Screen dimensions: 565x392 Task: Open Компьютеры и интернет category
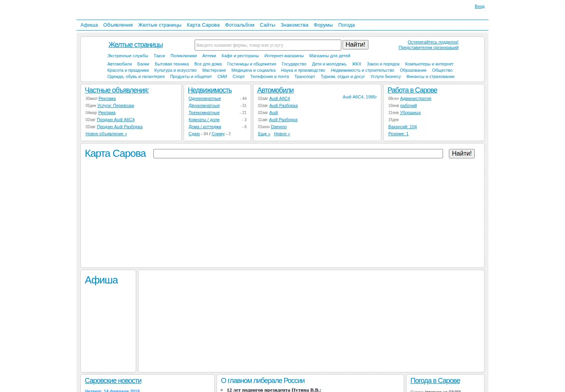pos(429,64)
